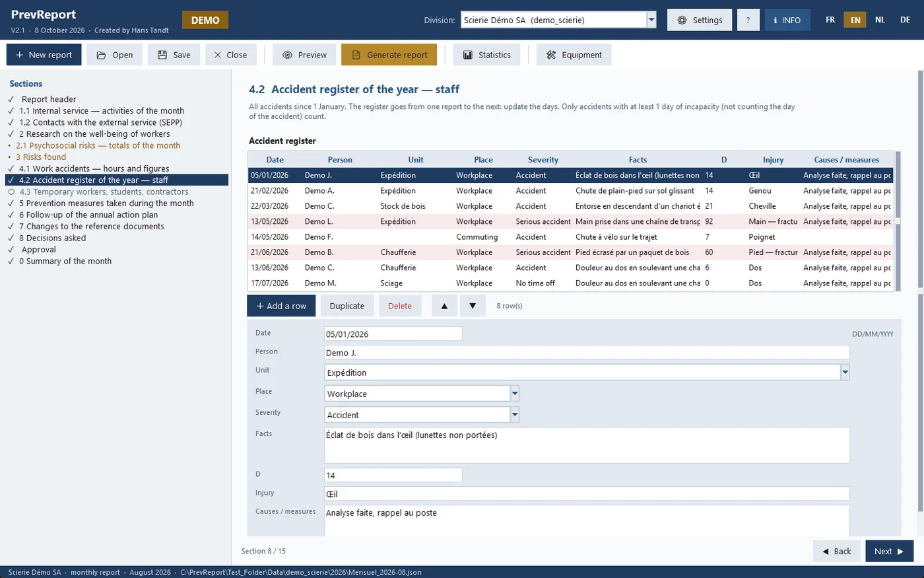Screen dimensions: 924x578
Task: Switch language to FR
Action: click(830, 20)
